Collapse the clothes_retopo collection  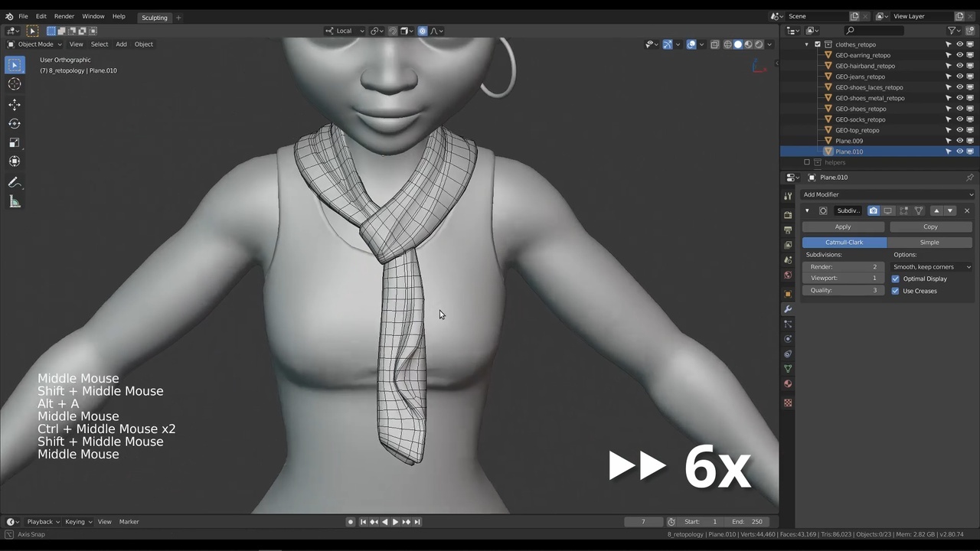806,44
